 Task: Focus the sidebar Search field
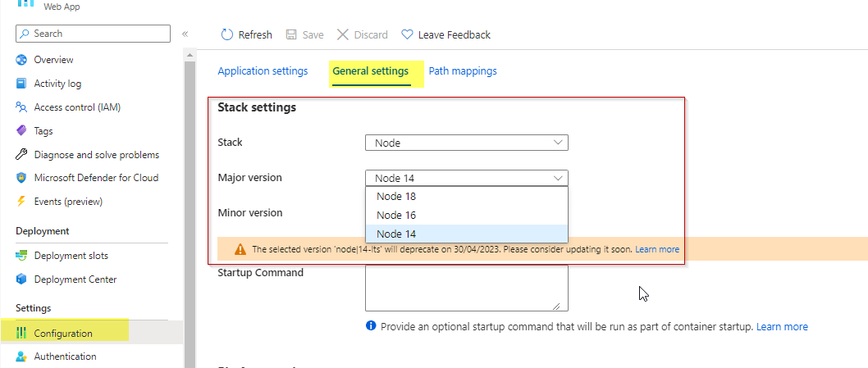coord(93,34)
